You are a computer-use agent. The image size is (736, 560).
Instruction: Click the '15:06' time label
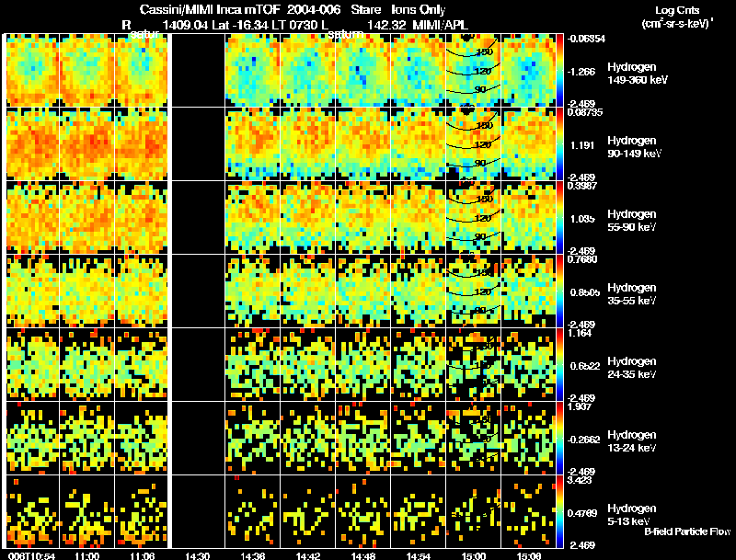pyautogui.click(x=528, y=556)
